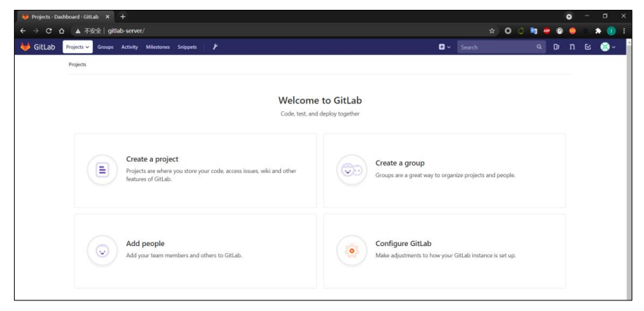
Task: Open the Admin Area wrench icon
Action: pos(215,47)
